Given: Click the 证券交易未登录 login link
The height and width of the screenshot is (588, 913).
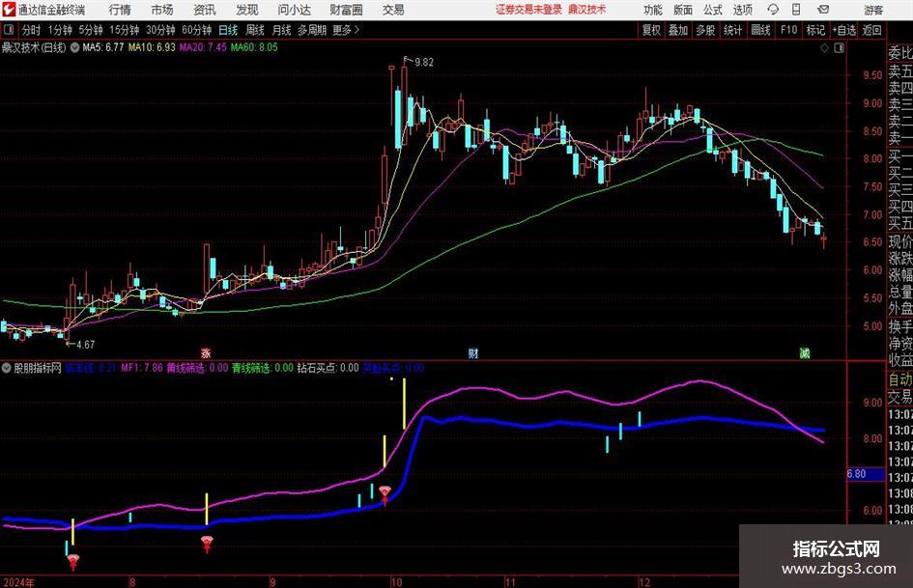Looking at the screenshot, I should [x=528, y=10].
